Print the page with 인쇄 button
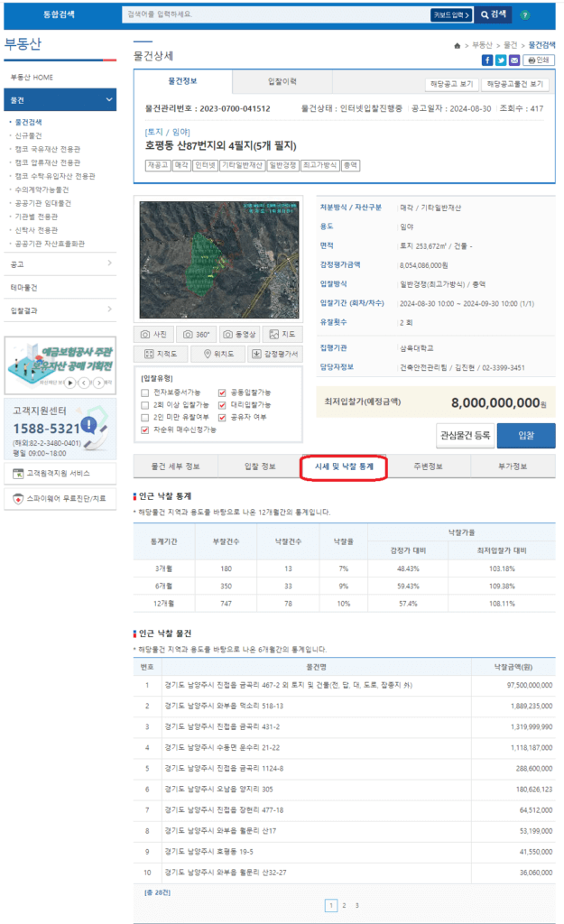This screenshot has height=924, width=564. 539,60
